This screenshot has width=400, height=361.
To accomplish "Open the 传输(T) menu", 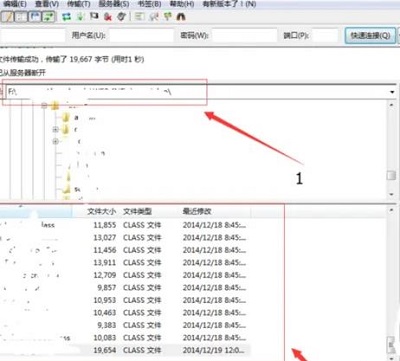I will point(79,4).
